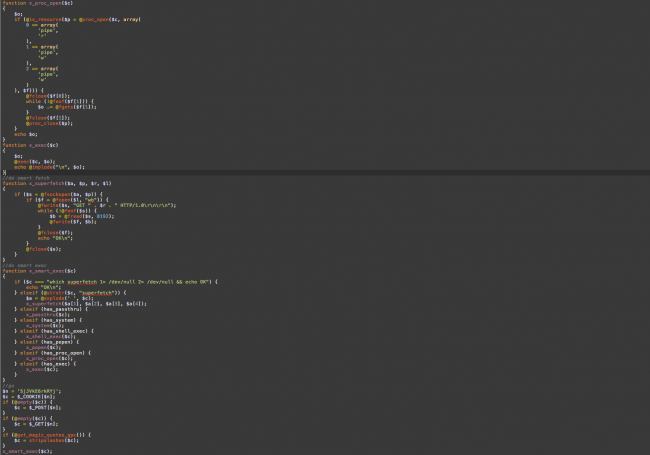Click the 'elseif (has_passthru)' line
The width and height of the screenshot is (650, 455).
(x=51, y=310)
